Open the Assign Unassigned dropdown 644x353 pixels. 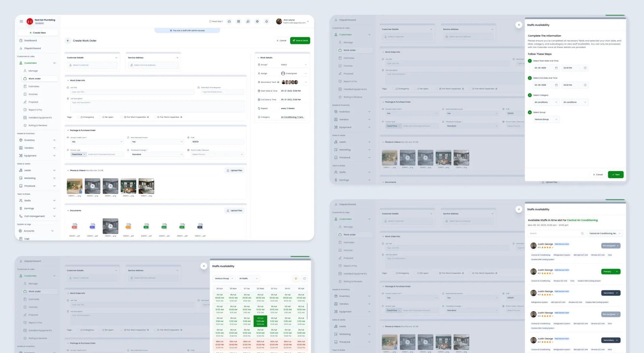(293, 73)
